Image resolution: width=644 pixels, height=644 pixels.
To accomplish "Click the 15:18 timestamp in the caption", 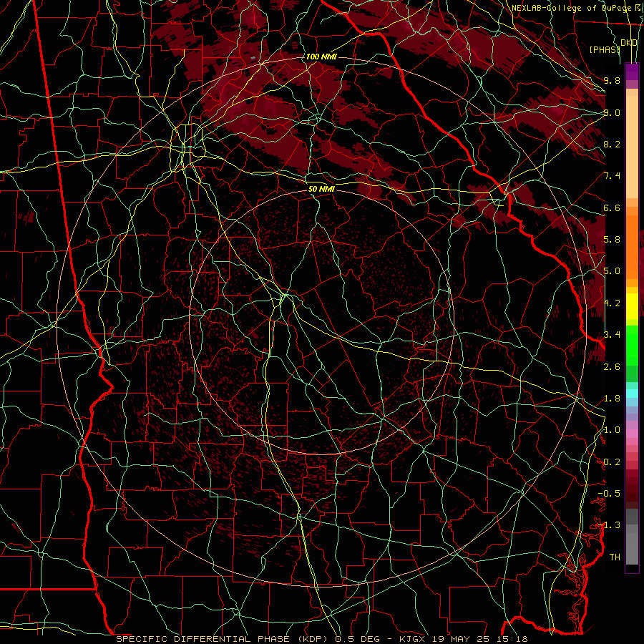I will pos(513,639).
